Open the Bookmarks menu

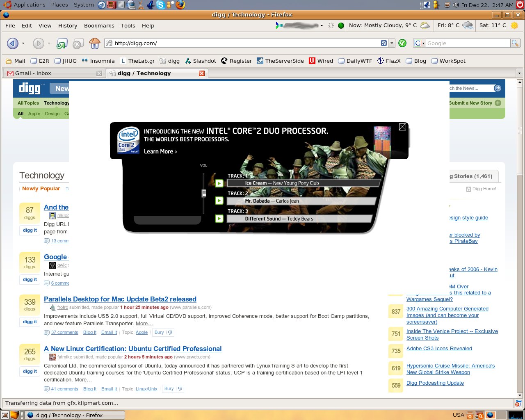pos(99,25)
